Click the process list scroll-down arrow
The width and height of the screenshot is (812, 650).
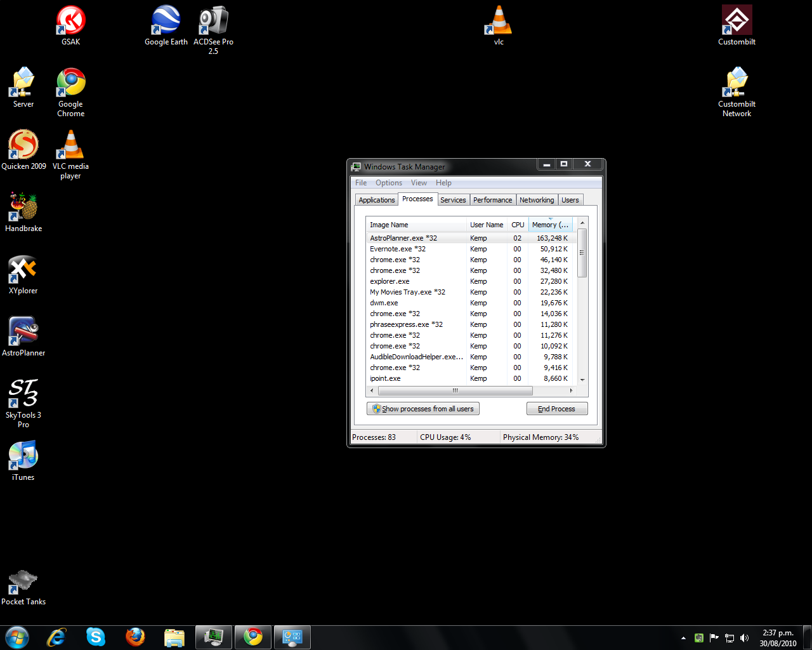pos(582,380)
